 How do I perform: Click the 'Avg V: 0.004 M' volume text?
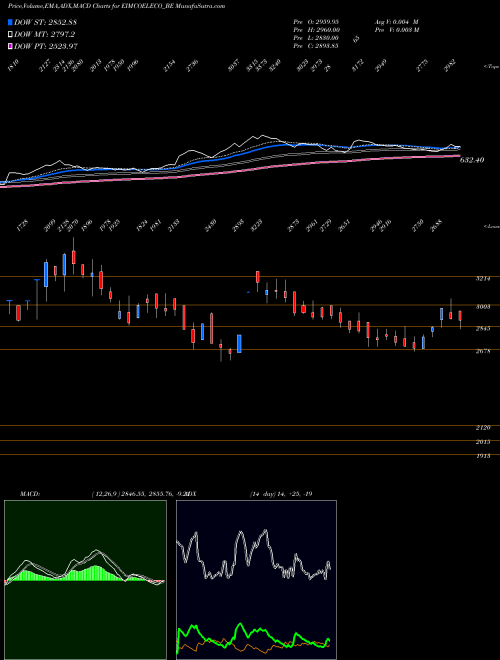(x=396, y=21)
